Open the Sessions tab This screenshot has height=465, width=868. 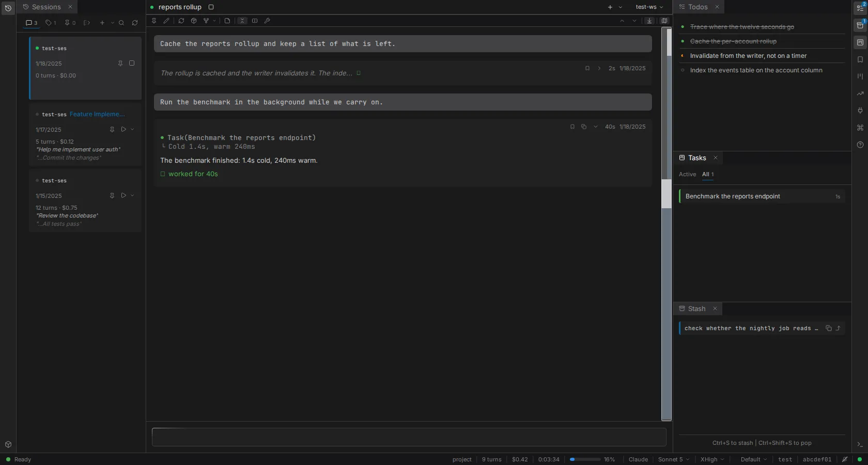[47, 7]
